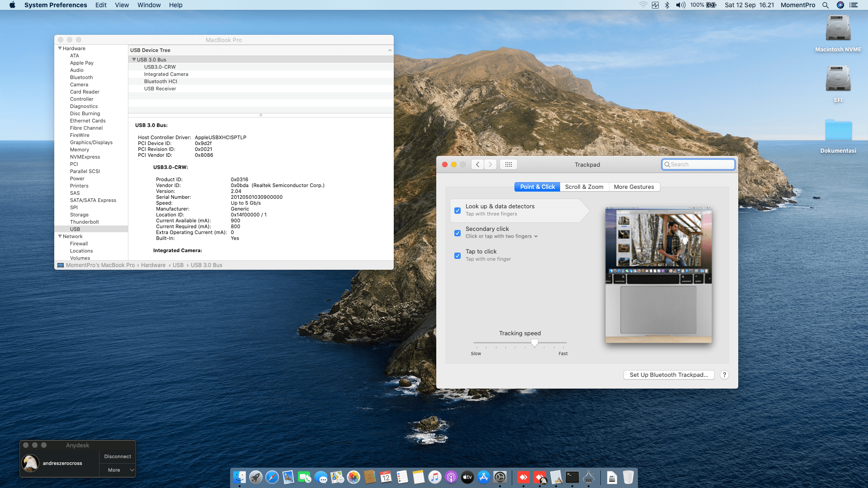Click Disconnect in Anydesk window
Screen dimensions: 868x488
point(118,456)
